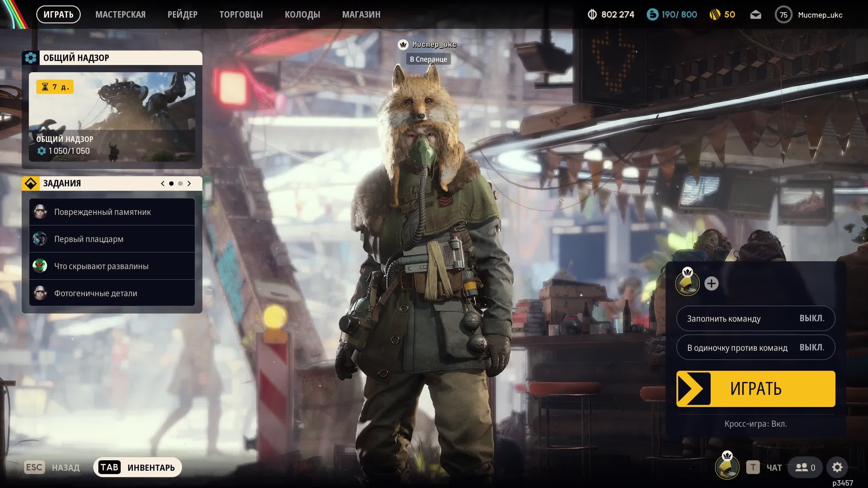Viewport: 868px width, 488px height.
Task: Toggle Кросс-игра setting
Action: (755, 424)
